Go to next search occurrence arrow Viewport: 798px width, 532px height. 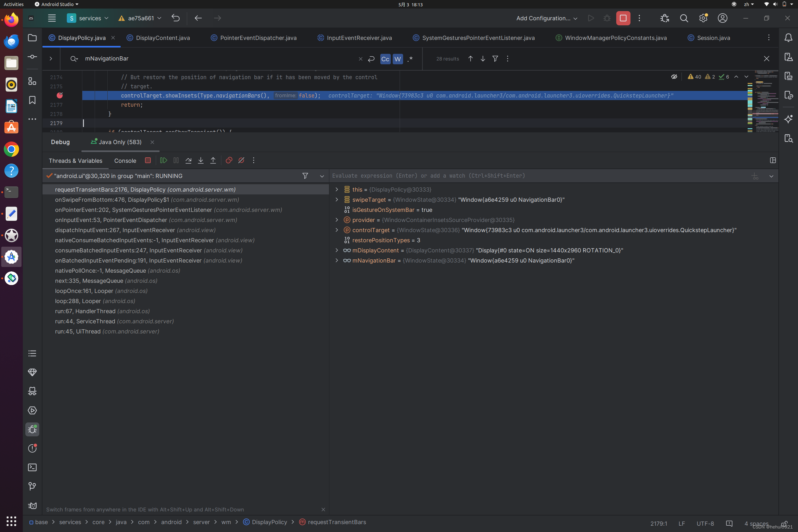point(483,59)
